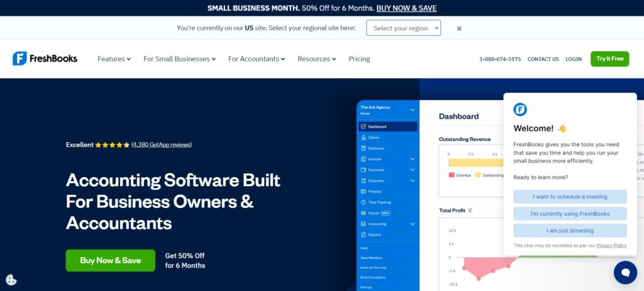Image resolution: width=644 pixels, height=291 pixels.
Task: Click the BUY NOW & SAVE banner link
Action: click(x=406, y=8)
